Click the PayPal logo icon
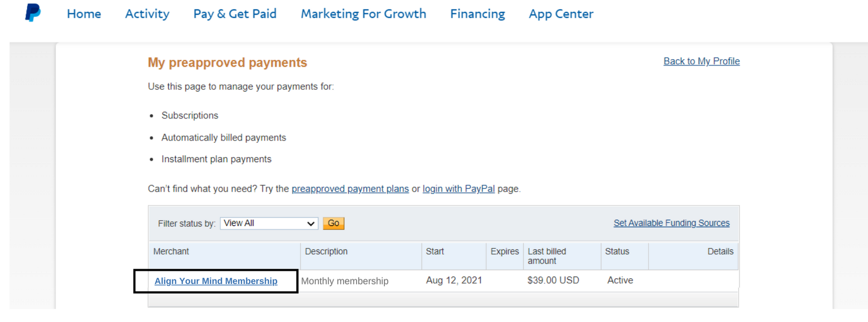This screenshot has height=322, width=868. 33,13
